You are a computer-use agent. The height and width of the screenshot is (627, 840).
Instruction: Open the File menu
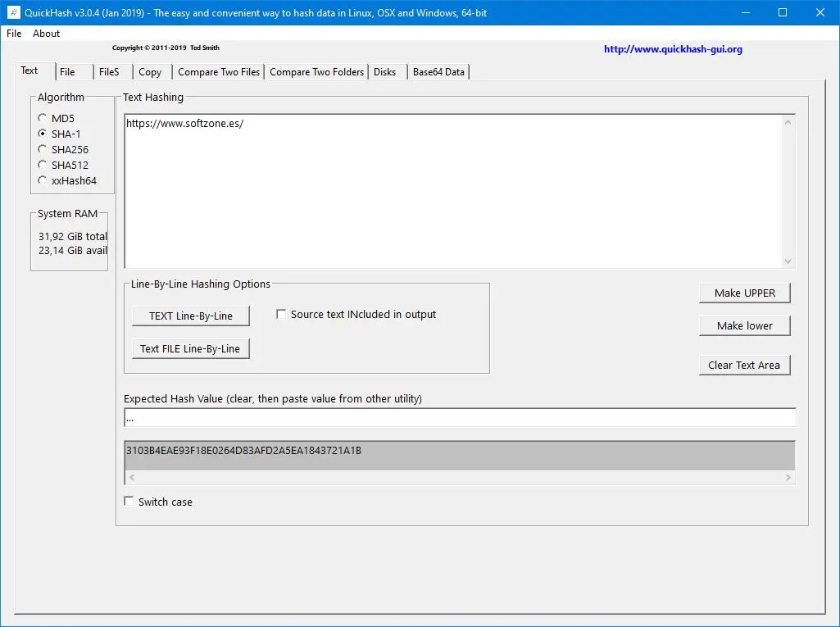point(14,34)
